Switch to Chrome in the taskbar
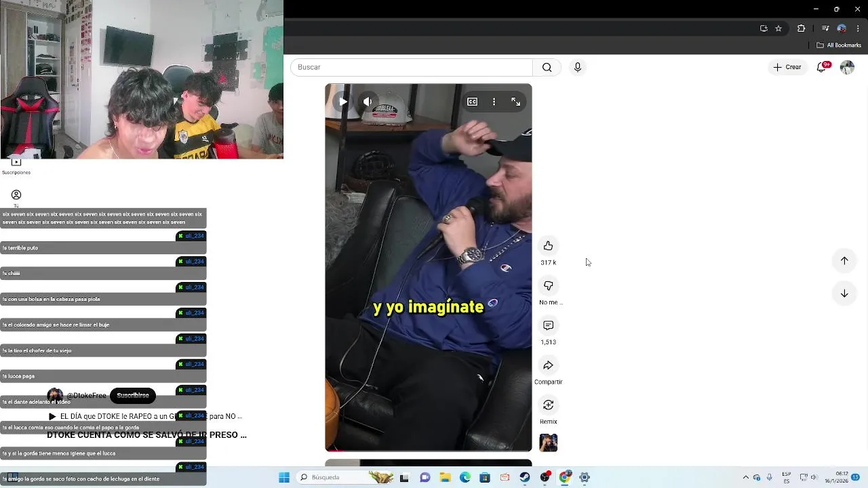Screen dimensions: 868x488 click(x=564, y=477)
